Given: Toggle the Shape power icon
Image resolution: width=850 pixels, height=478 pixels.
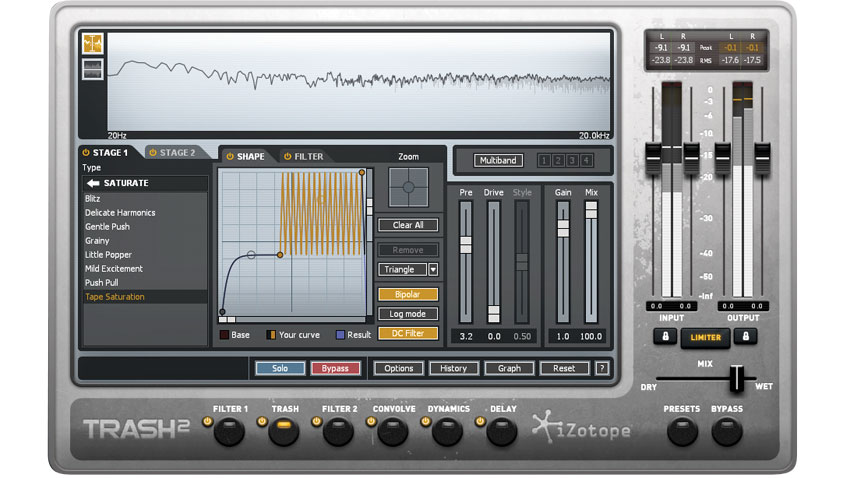Looking at the screenshot, I should click(230, 156).
